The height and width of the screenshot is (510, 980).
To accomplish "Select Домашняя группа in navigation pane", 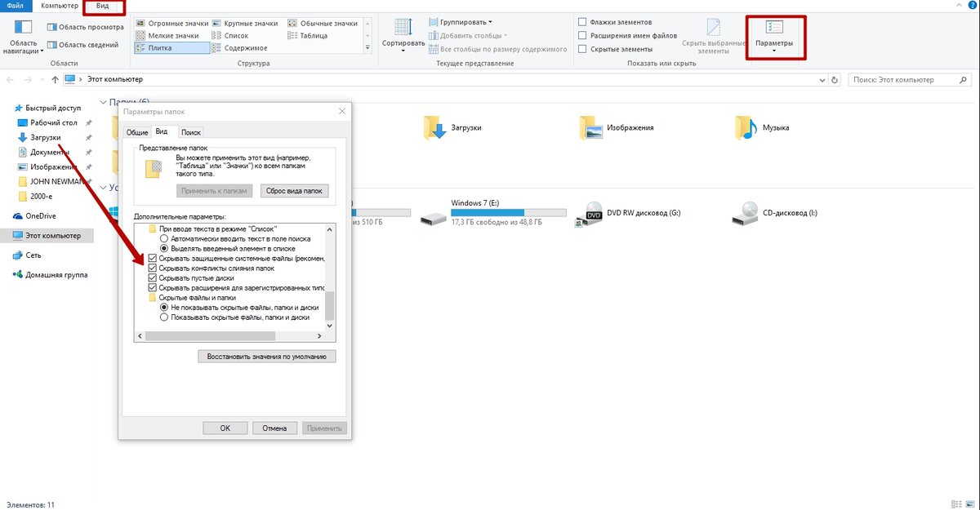I will coord(50,275).
